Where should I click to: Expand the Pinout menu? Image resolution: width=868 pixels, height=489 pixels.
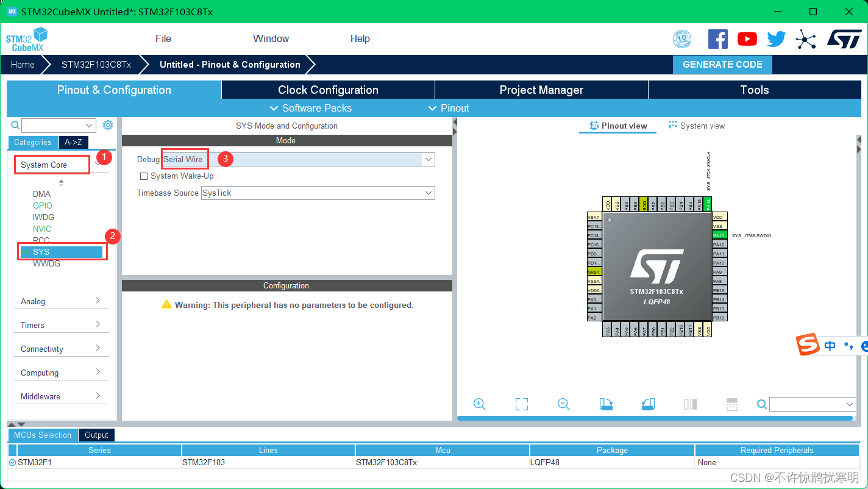click(x=449, y=108)
